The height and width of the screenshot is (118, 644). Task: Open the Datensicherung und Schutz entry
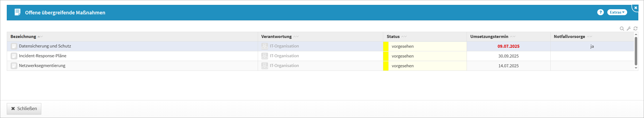(x=45, y=46)
